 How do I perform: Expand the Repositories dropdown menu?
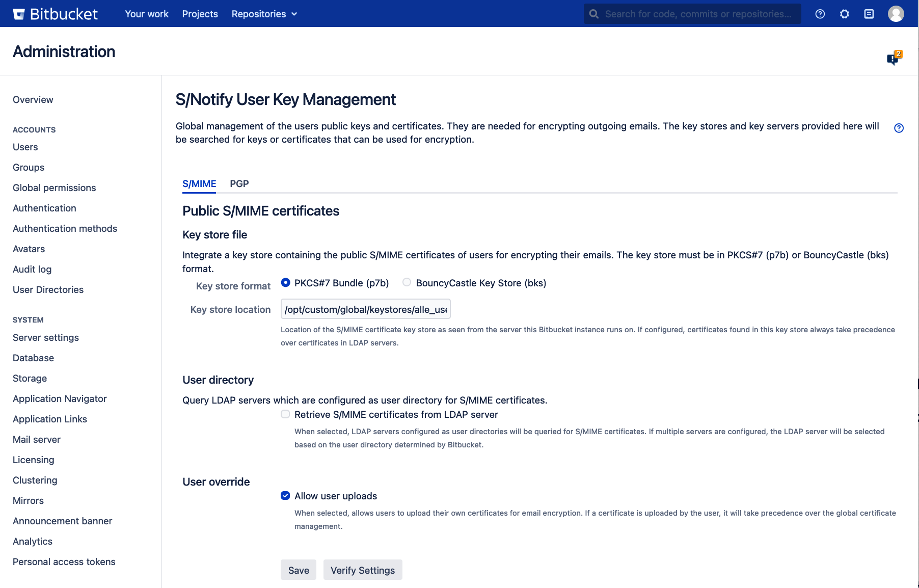[x=264, y=14]
